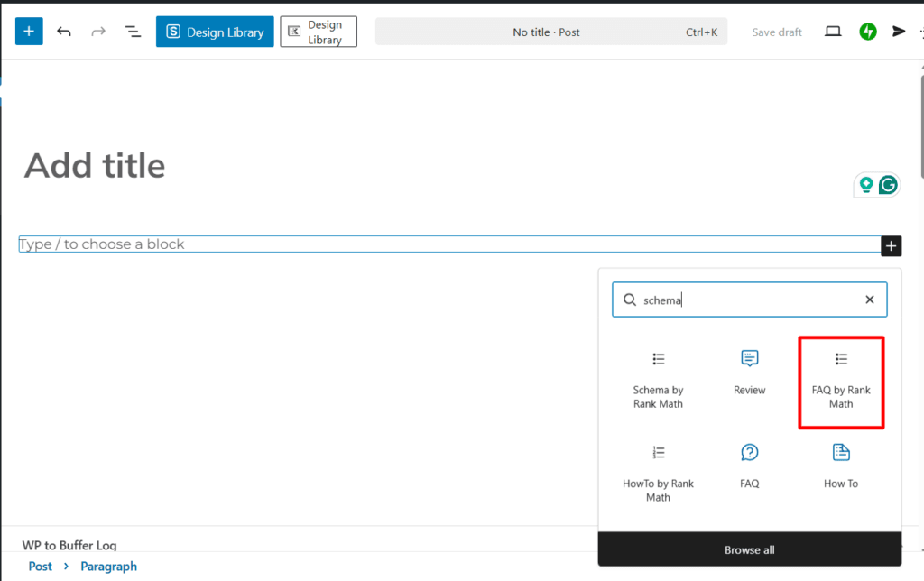The height and width of the screenshot is (581, 924).
Task: Click the Browse all button
Action: coord(749,549)
